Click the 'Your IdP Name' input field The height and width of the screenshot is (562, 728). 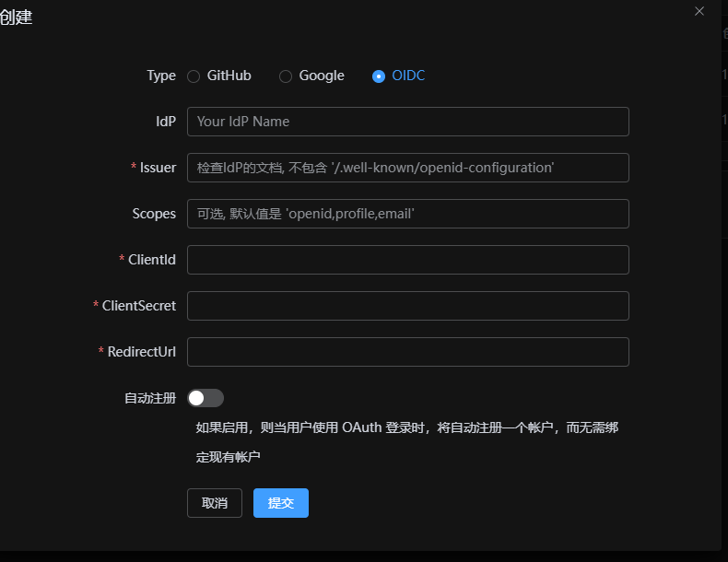pyautogui.click(x=407, y=122)
